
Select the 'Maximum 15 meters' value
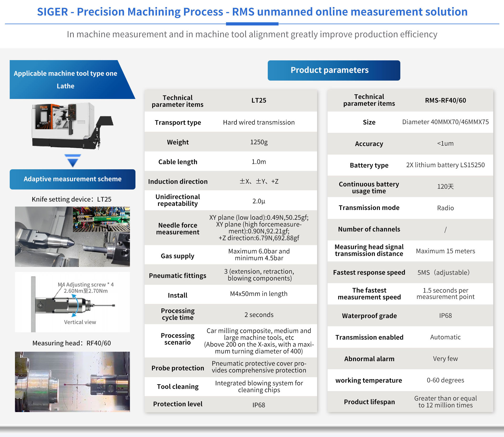point(445,251)
